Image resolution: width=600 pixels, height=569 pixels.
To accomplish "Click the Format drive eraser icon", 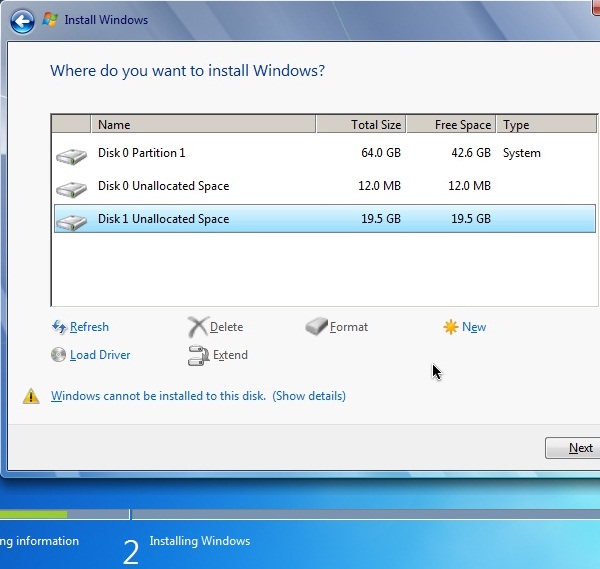I will click(316, 326).
